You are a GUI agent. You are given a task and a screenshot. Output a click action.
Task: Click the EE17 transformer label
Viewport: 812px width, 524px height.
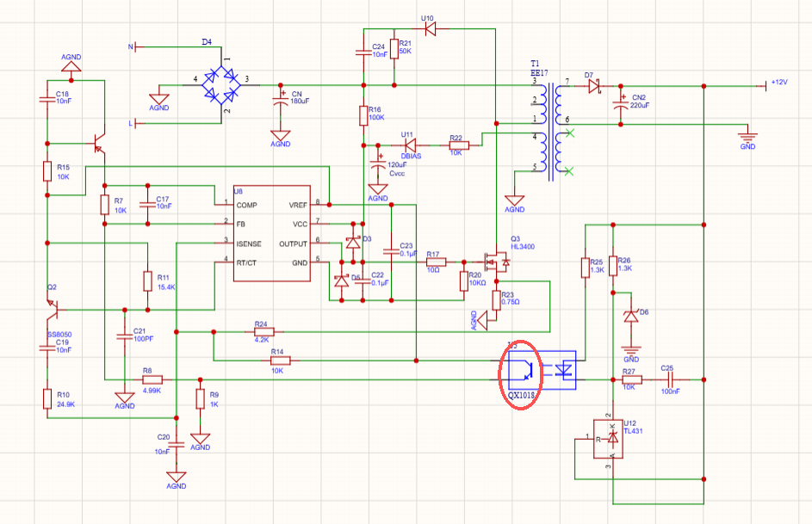point(539,73)
